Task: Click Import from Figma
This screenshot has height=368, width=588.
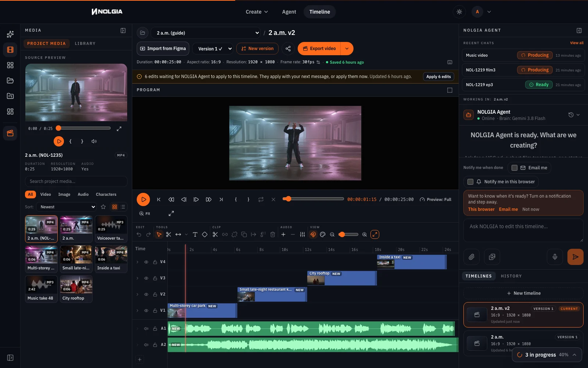Action: tap(163, 49)
